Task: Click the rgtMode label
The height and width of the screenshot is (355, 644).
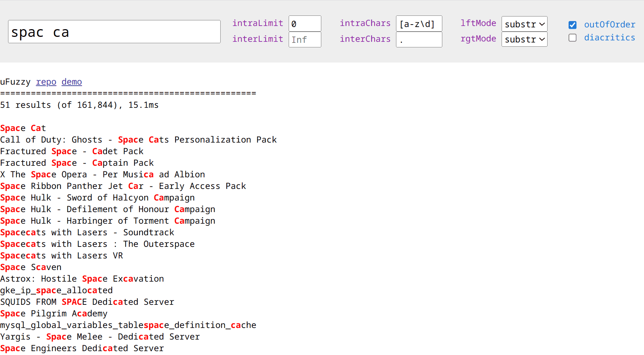Action: 478,39
